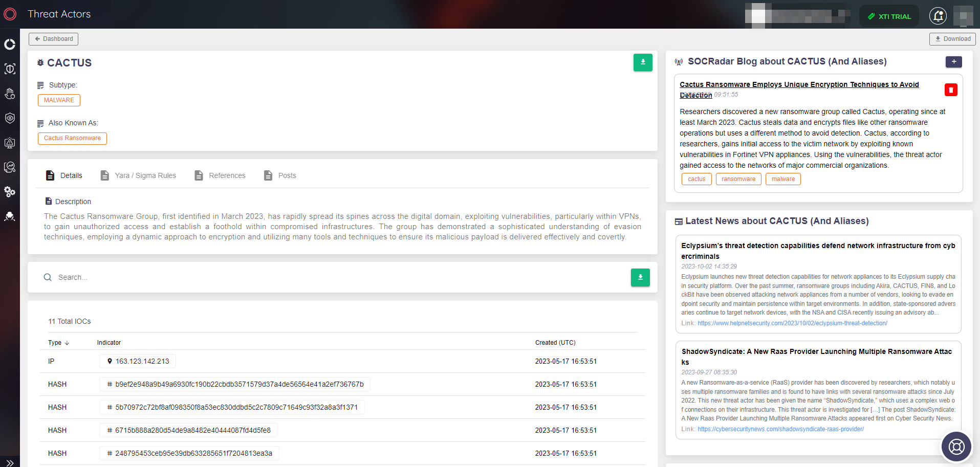Open the hand pointer sidebar module
Viewport: 980px width, 467px height.
tap(10, 94)
